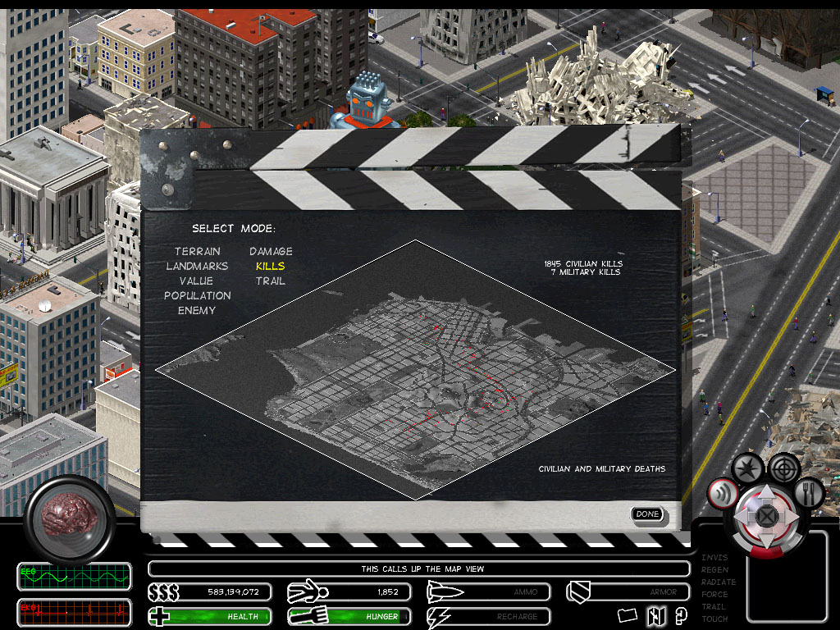Select the crosshair target mode button
Image resolution: width=840 pixels, height=630 pixels.
coord(784,468)
